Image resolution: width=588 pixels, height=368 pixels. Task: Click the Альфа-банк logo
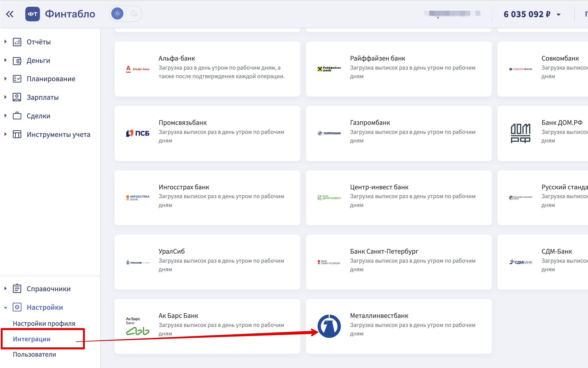coord(138,69)
